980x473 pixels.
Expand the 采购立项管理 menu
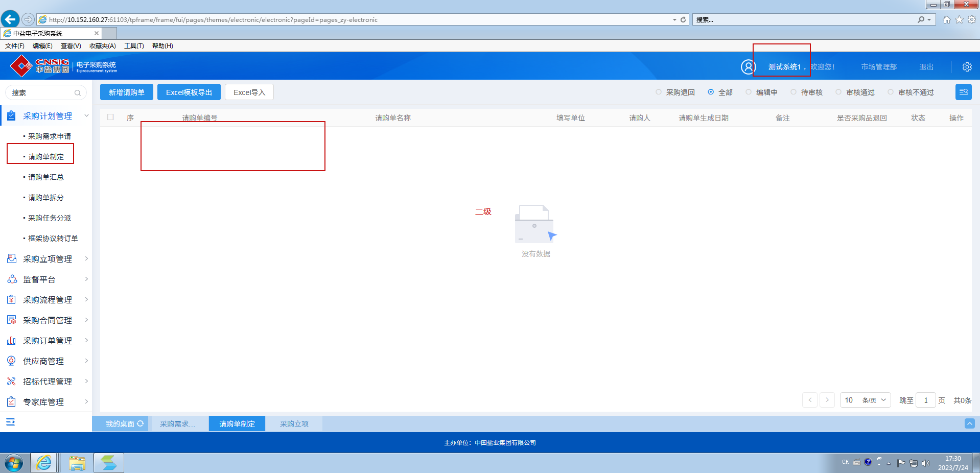[47, 259]
